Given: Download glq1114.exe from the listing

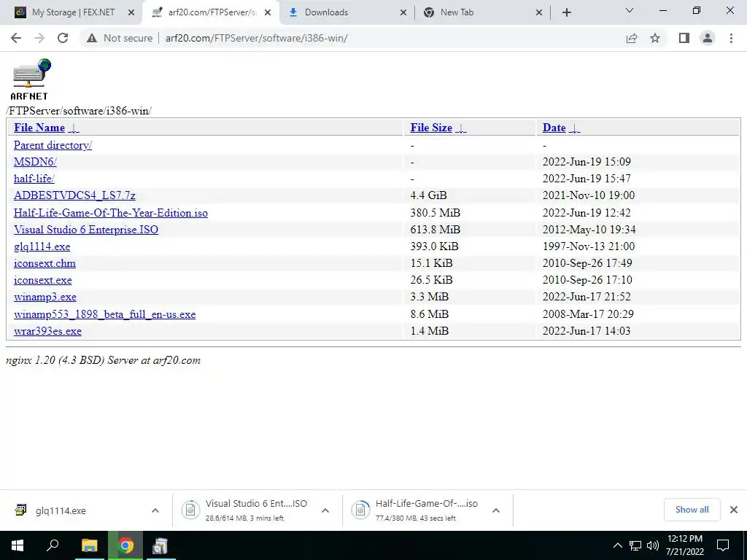Looking at the screenshot, I should pyautogui.click(x=42, y=246).
